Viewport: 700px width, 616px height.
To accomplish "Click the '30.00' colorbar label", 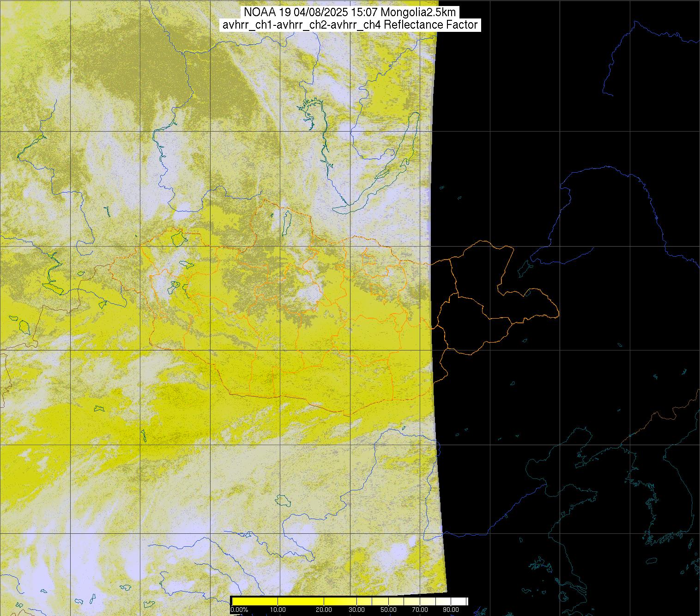I will [x=357, y=610].
